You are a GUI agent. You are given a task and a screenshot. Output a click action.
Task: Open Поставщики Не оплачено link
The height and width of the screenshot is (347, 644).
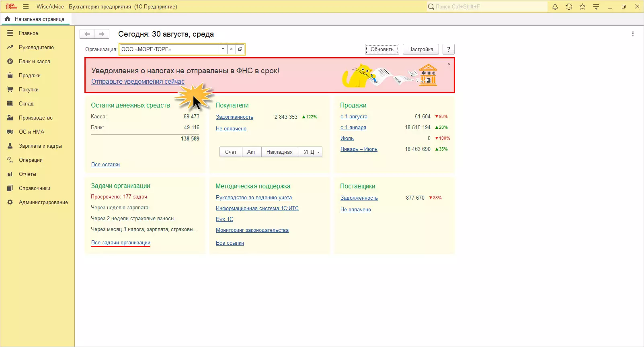(356, 210)
